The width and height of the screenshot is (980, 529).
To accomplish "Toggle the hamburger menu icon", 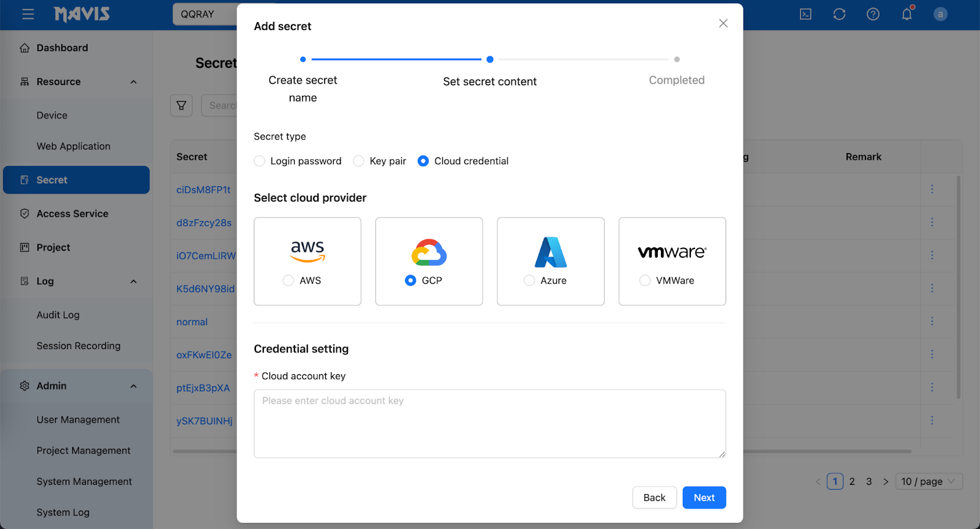I will tap(28, 14).
